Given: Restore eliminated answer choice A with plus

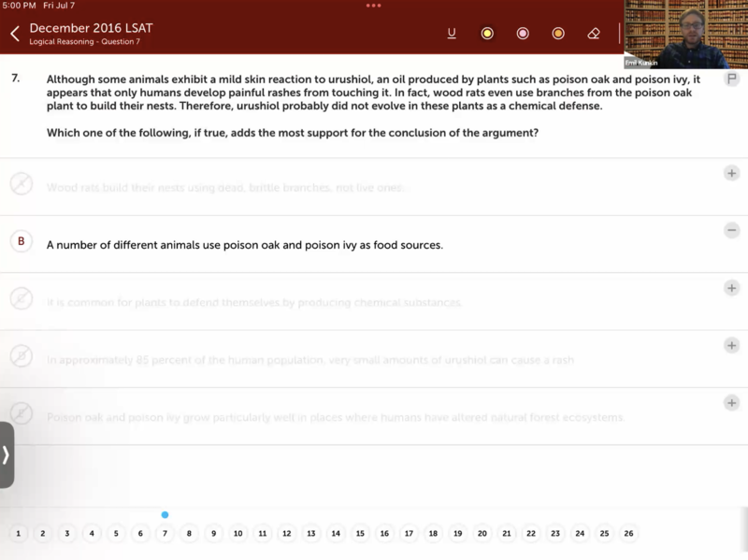Looking at the screenshot, I should pos(732,173).
